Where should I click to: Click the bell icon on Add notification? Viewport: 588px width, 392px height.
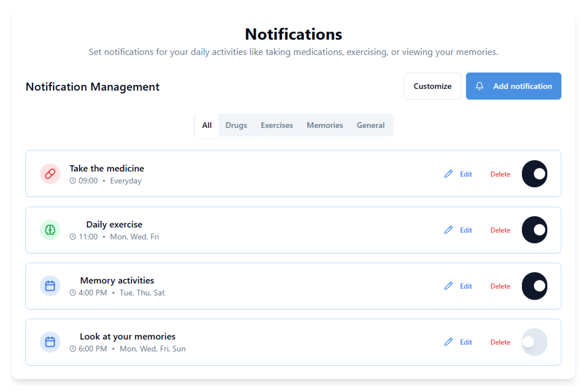click(x=479, y=86)
